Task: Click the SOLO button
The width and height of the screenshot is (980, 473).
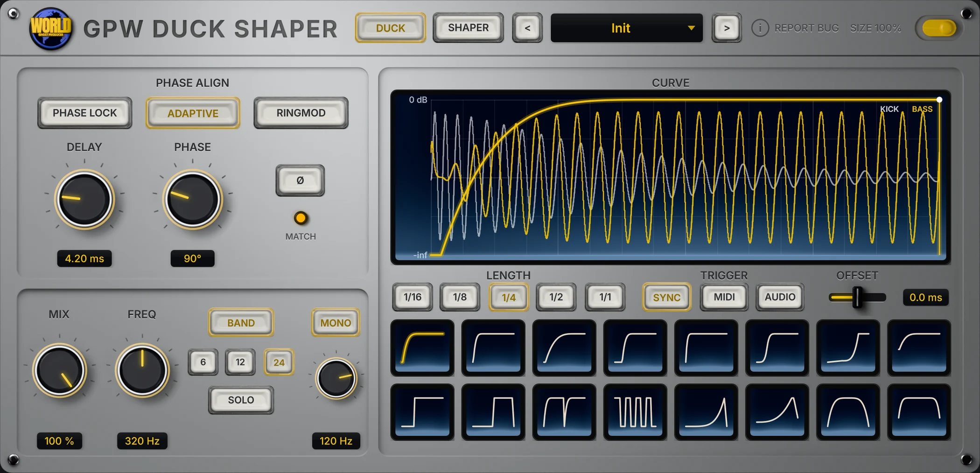Action: (241, 400)
